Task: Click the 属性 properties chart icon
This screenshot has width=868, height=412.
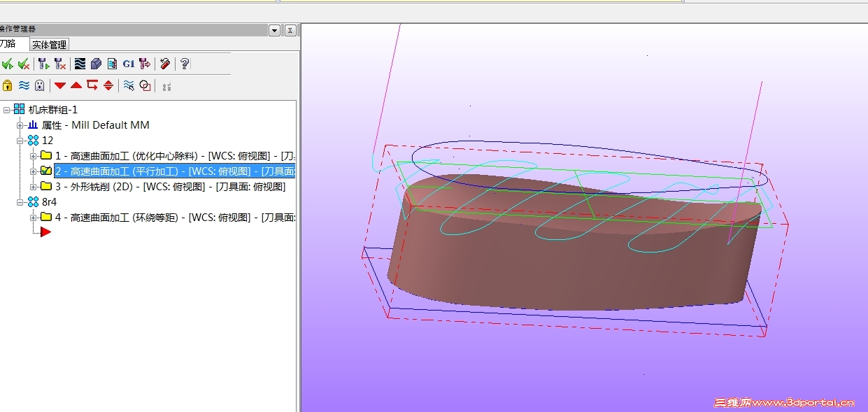Action: [x=33, y=125]
